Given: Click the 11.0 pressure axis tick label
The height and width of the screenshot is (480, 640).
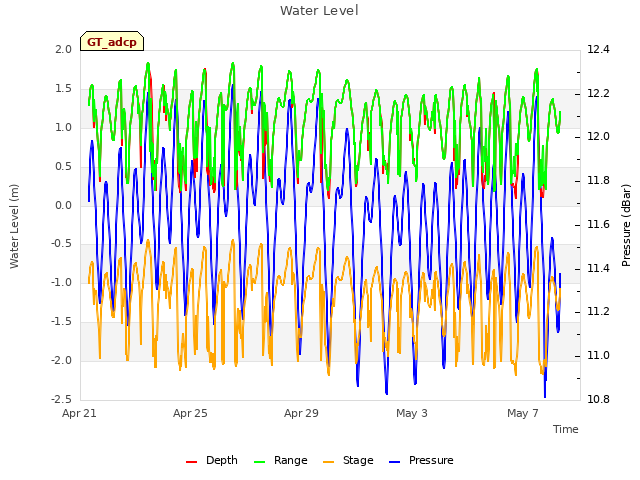Looking at the screenshot, I should click(x=598, y=355).
